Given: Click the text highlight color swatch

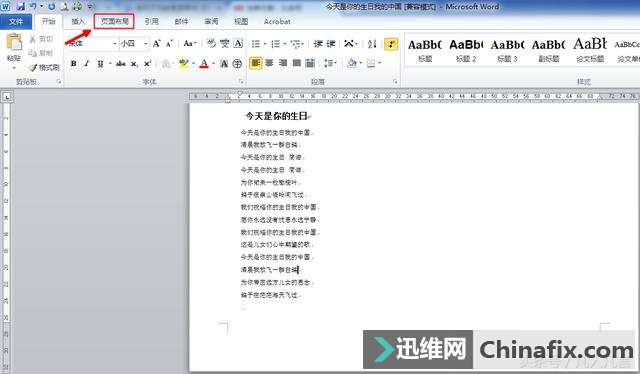Looking at the screenshot, I should 183,64.
